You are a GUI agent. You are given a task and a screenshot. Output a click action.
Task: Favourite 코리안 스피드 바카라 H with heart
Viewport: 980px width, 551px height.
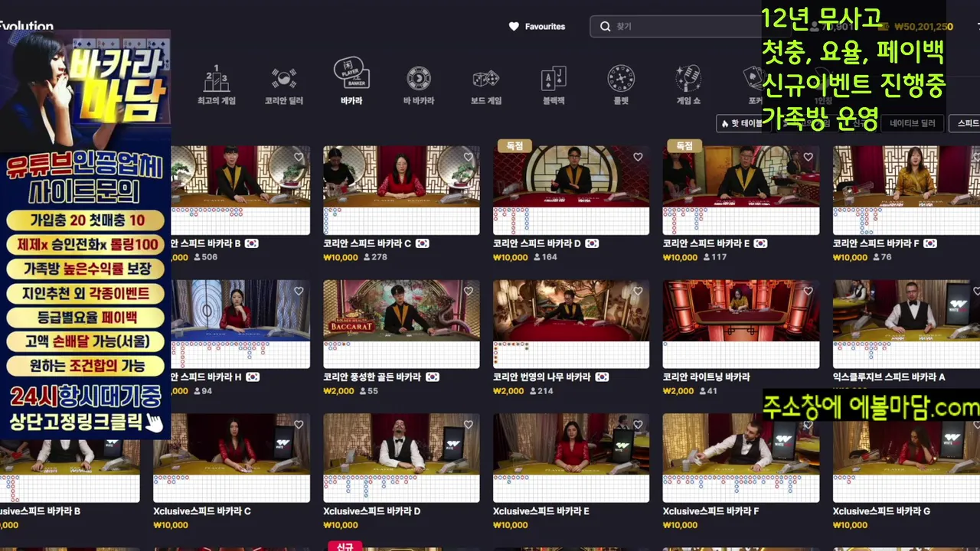click(x=299, y=291)
